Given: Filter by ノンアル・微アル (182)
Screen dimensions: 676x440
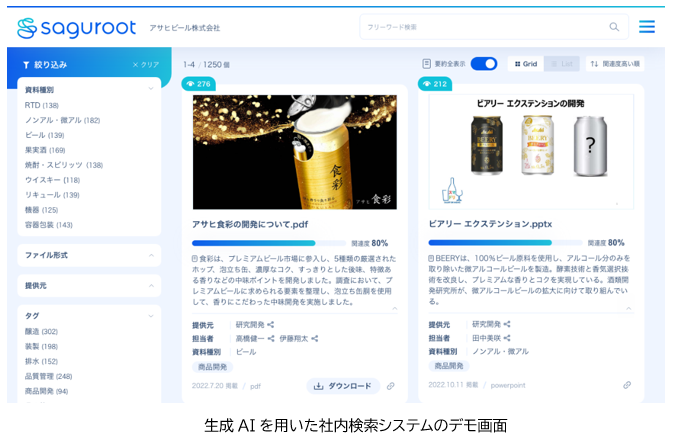Looking at the screenshot, I should click(x=63, y=120).
